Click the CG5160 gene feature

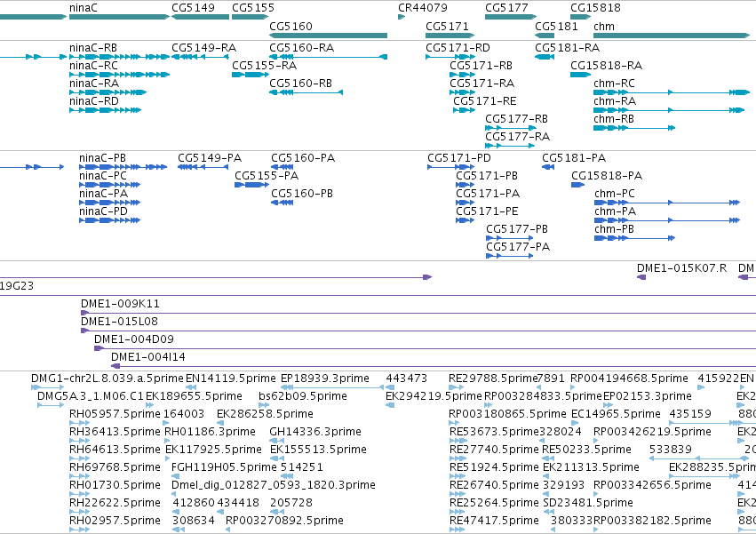tap(328, 36)
